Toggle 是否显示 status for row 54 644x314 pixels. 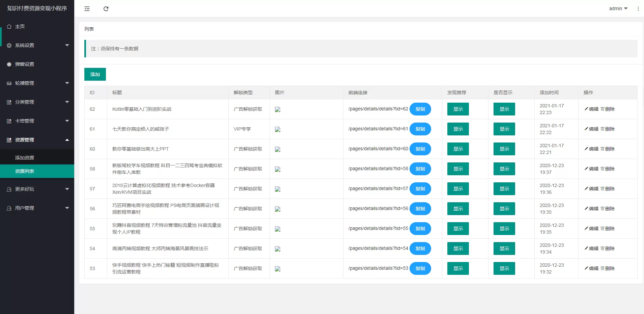click(x=504, y=248)
